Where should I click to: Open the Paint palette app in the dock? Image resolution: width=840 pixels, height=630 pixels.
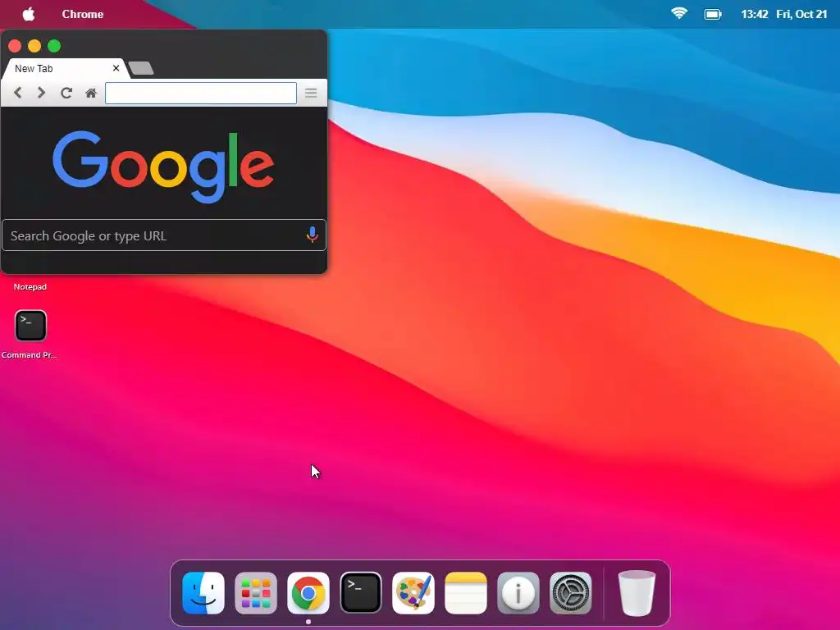coord(413,592)
